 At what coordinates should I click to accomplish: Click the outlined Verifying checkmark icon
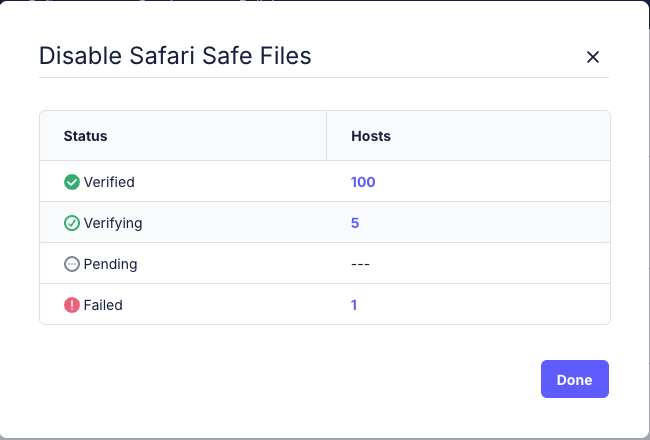72,223
